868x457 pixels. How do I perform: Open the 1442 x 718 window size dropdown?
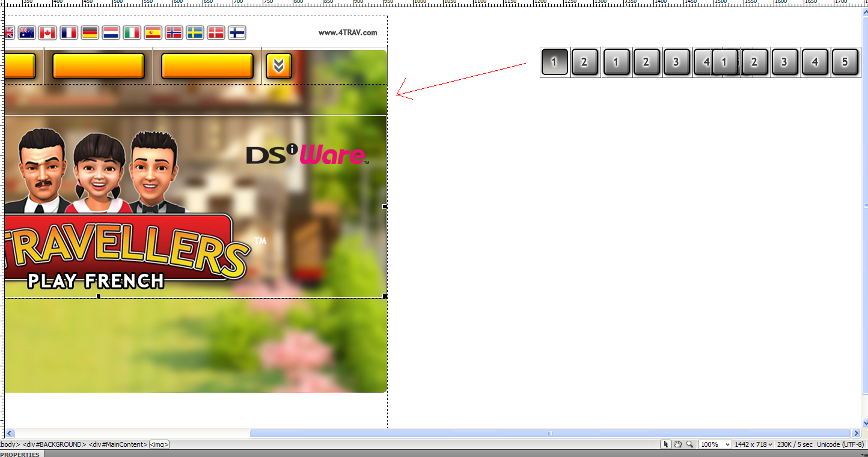click(754, 444)
